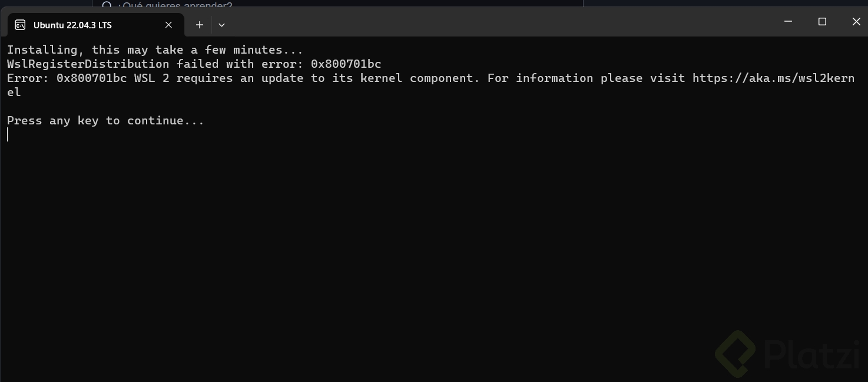The height and width of the screenshot is (382, 868).
Task: Minimize the terminal window
Action: coord(788,22)
